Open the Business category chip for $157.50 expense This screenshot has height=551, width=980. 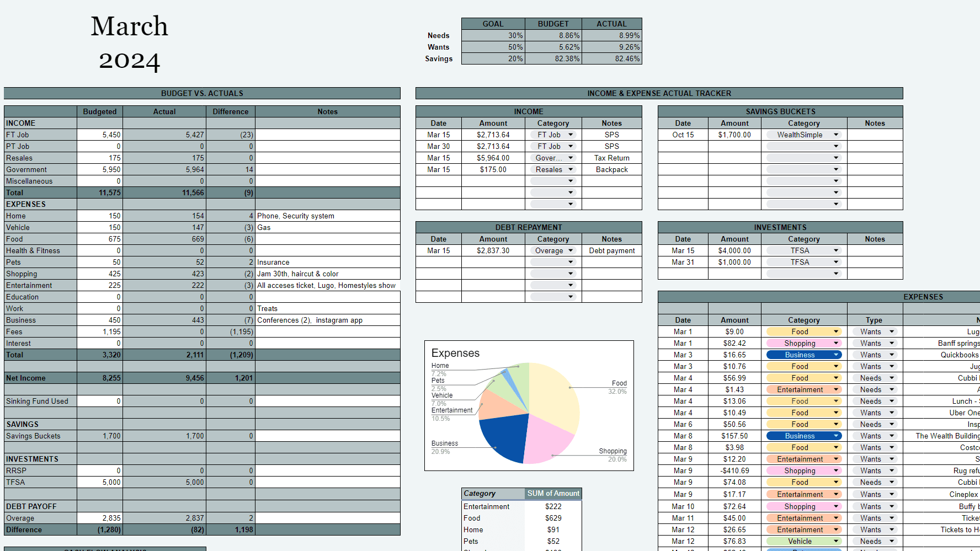[x=804, y=436]
